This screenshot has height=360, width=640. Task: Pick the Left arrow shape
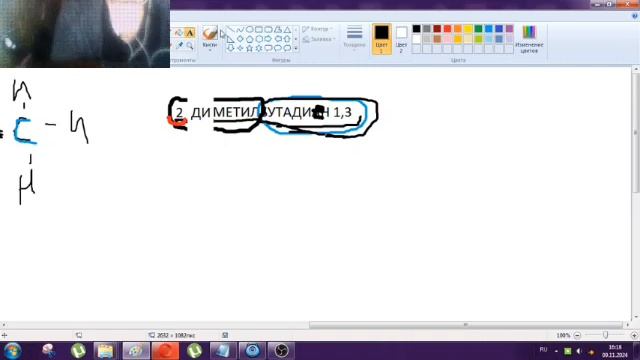coord(278,39)
